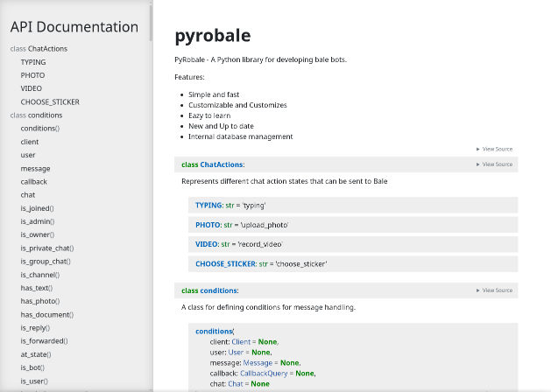
Task: Jump to at_state() in sidebar
Action: (x=36, y=354)
